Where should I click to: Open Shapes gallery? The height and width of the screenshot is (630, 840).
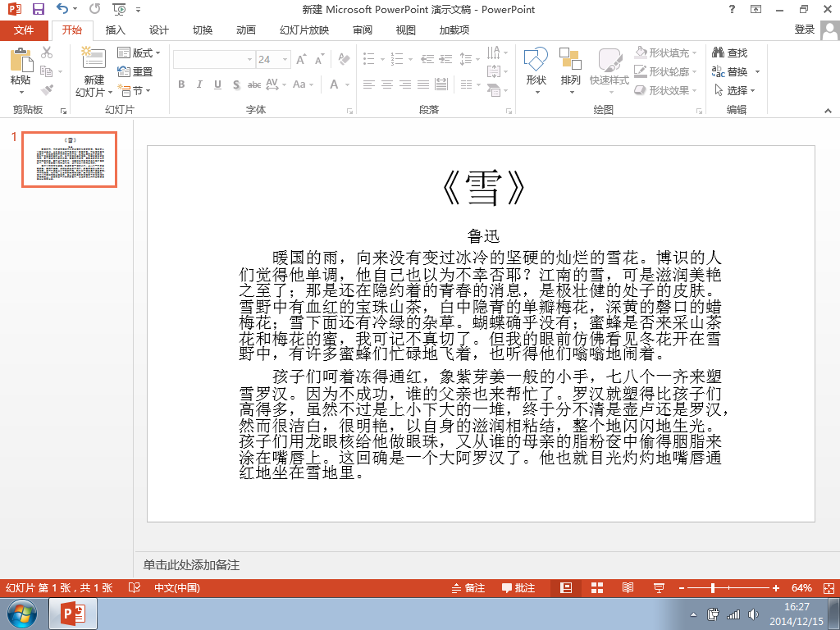[x=536, y=72]
